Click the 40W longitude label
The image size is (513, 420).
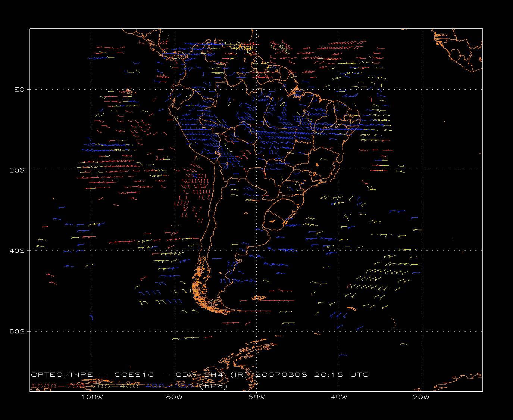339,397
